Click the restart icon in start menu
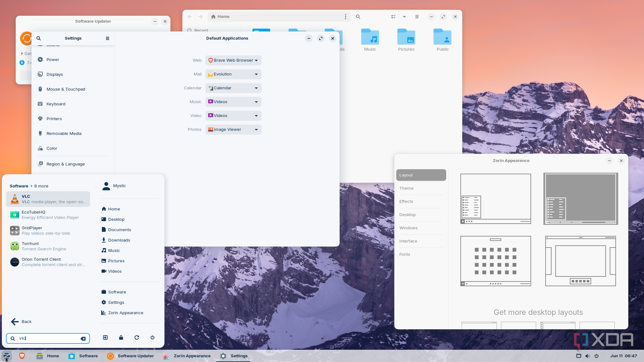Image resolution: width=644 pixels, height=362 pixels. tap(137, 337)
